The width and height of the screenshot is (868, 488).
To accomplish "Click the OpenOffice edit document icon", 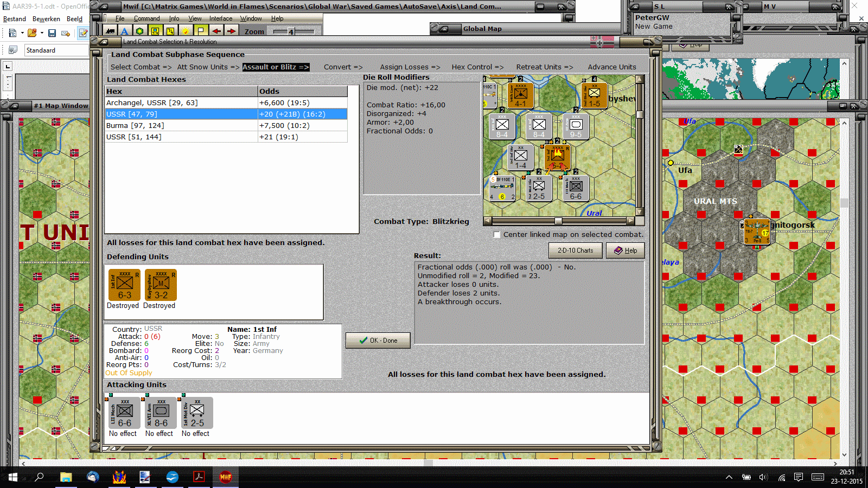I will click(x=83, y=33).
